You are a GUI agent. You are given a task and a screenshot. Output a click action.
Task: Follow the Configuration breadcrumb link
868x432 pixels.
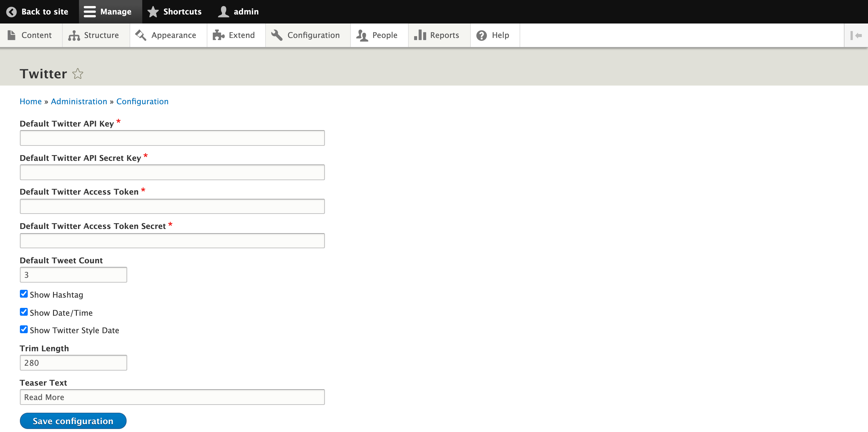click(x=142, y=101)
